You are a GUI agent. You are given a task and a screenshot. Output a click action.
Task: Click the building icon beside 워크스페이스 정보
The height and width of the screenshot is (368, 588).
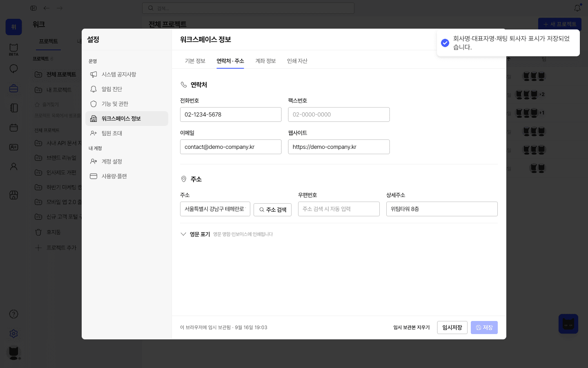click(94, 119)
